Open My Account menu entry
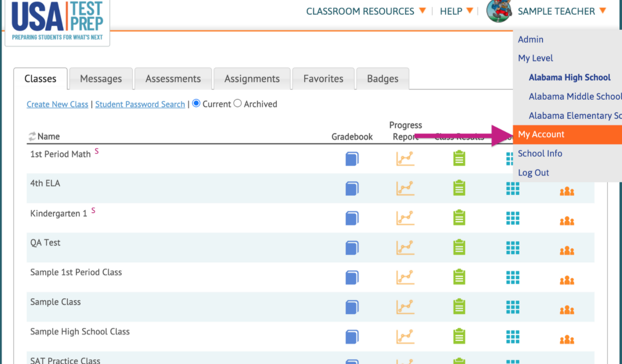 pos(567,134)
